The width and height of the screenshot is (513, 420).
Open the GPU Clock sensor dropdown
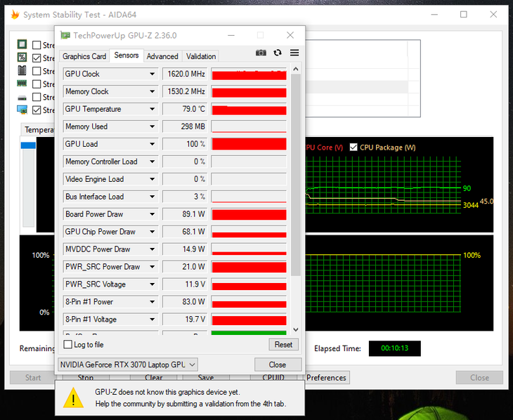(152, 74)
